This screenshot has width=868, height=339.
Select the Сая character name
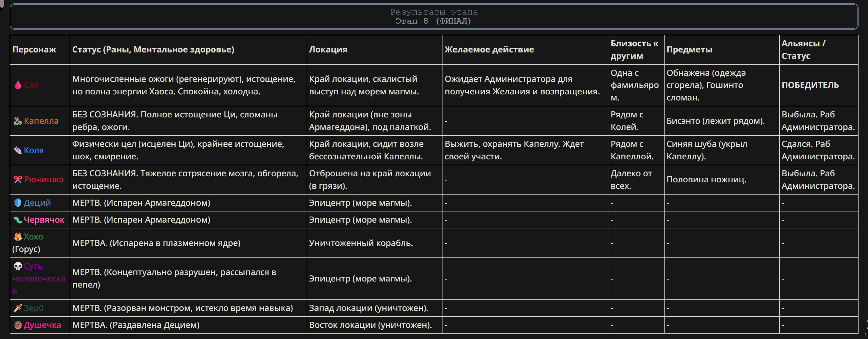[x=31, y=85]
